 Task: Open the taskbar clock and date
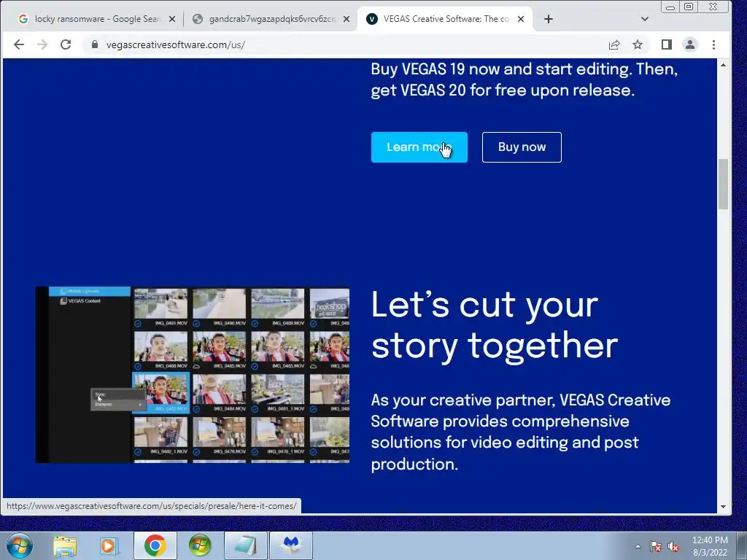(710, 546)
